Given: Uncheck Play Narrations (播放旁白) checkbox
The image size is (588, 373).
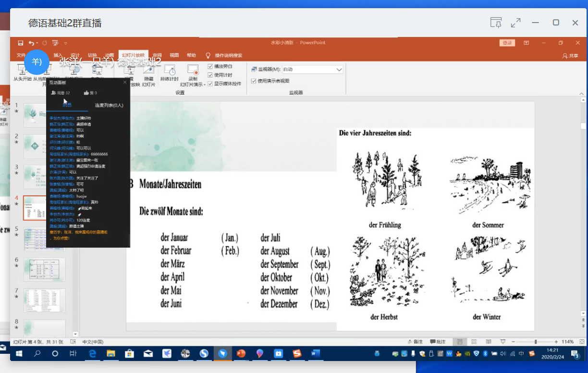Looking at the screenshot, I should (x=210, y=66).
